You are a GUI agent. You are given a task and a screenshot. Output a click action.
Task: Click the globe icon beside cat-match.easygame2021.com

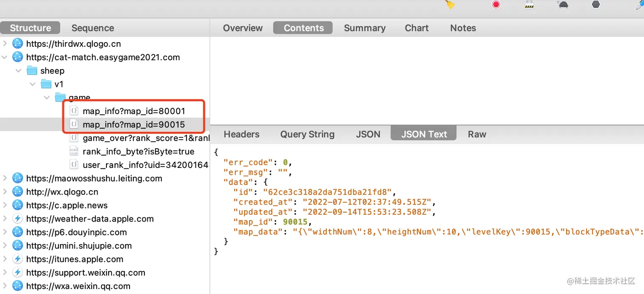pos(17,57)
